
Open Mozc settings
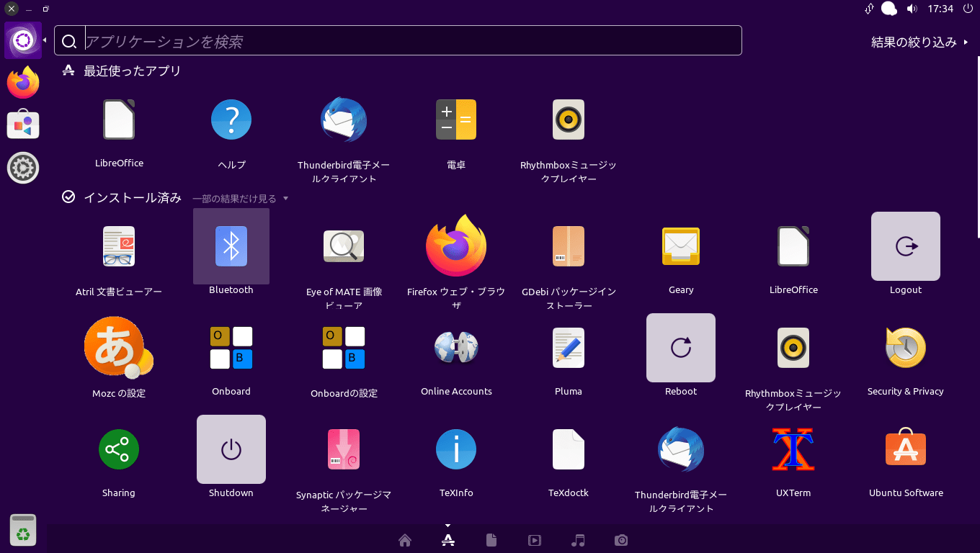pos(118,348)
